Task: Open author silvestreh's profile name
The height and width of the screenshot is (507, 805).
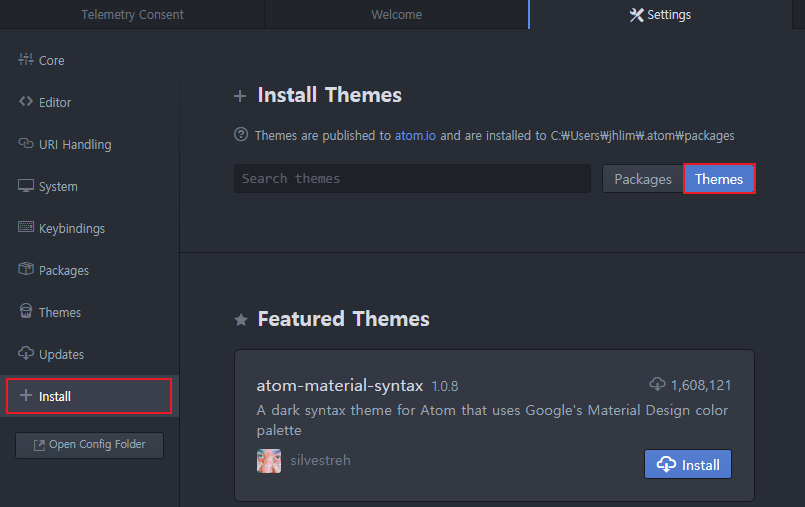Action: tap(320, 460)
